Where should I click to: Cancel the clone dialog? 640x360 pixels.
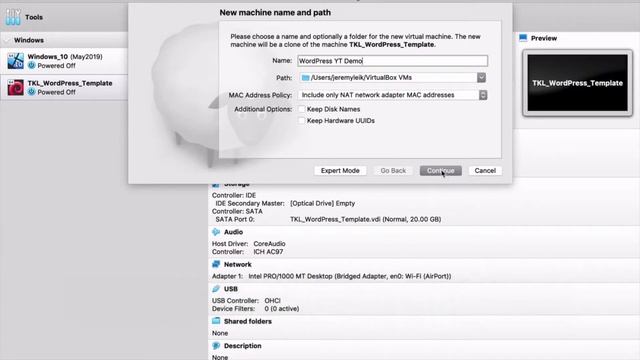(x=485, y=171)
